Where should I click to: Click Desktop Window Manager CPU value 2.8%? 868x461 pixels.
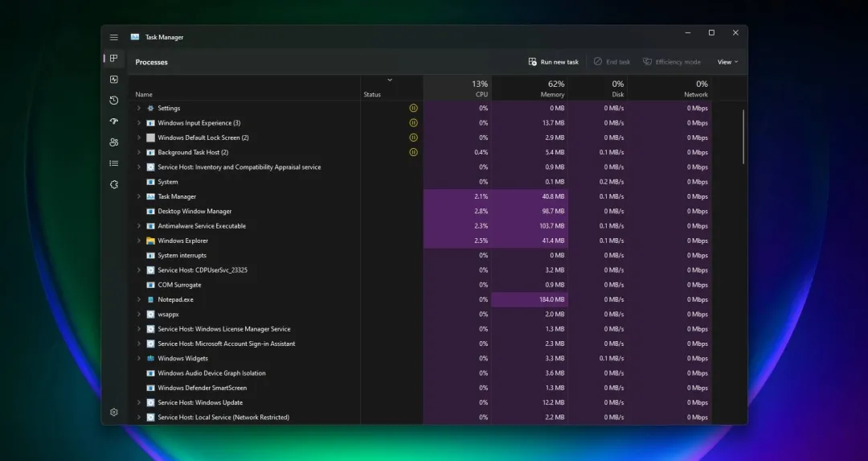tap(481, 211)
